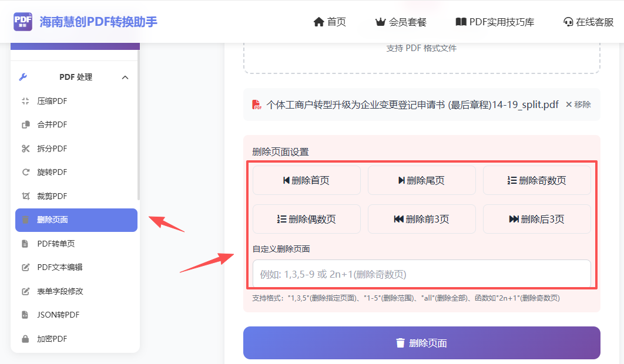Focus the 自定义删除页面 input field
624x364 pixels.
[x=421, y=274]
